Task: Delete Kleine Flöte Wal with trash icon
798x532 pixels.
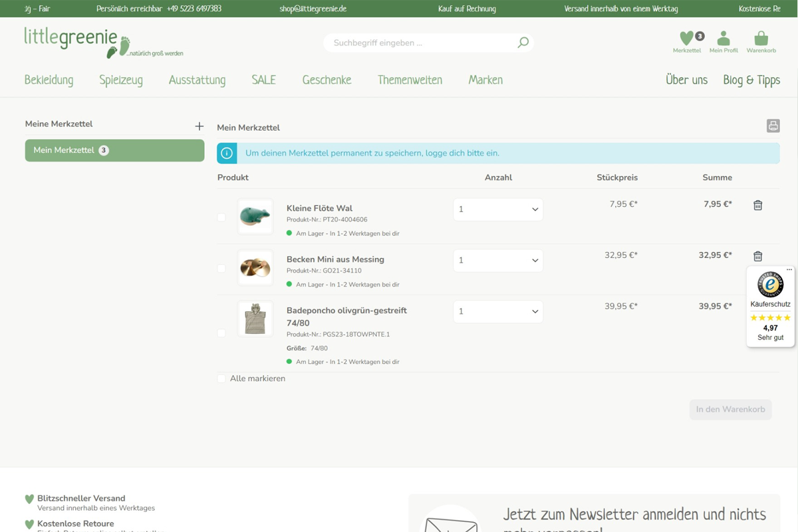Action: click(757, 205)
